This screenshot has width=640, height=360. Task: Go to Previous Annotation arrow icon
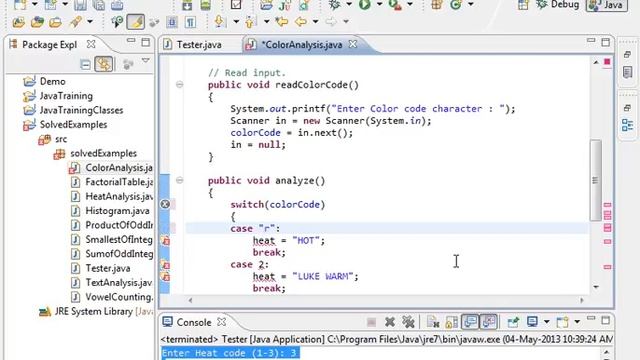250,22
